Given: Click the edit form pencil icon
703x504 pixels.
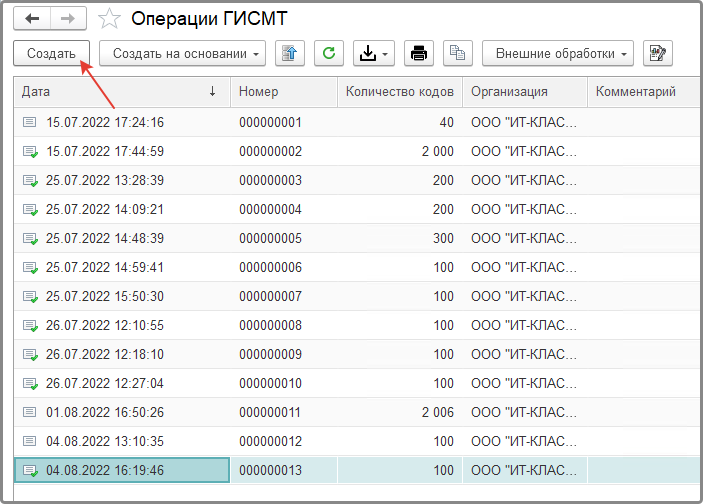Looking at the screenshot, I should point(658,53).
